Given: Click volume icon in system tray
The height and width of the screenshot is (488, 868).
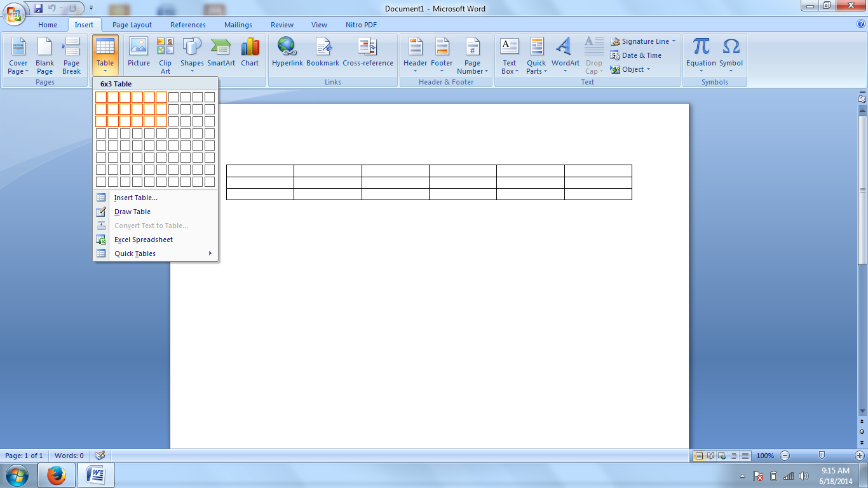Looking at the screenshot, I should coord(804,476).
